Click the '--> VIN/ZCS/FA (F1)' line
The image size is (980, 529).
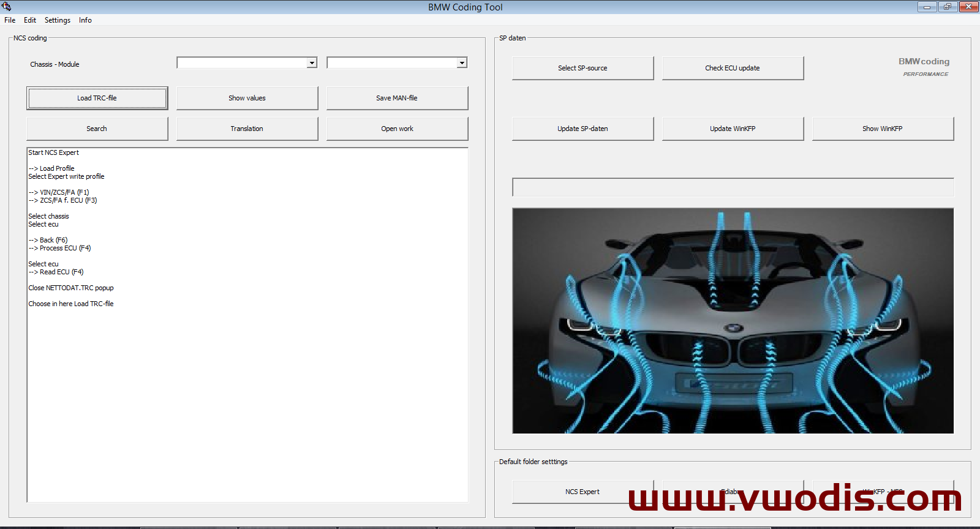pyautogui.click(x=59, y=192)
